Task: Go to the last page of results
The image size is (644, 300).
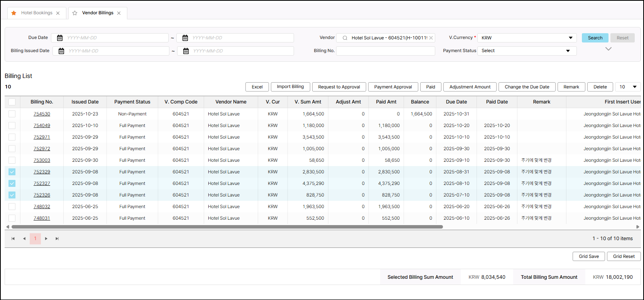Action: pos(57,239)
